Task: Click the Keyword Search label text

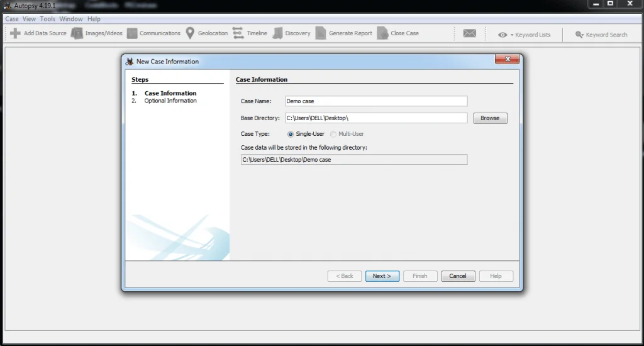Action: coord(606,35)
